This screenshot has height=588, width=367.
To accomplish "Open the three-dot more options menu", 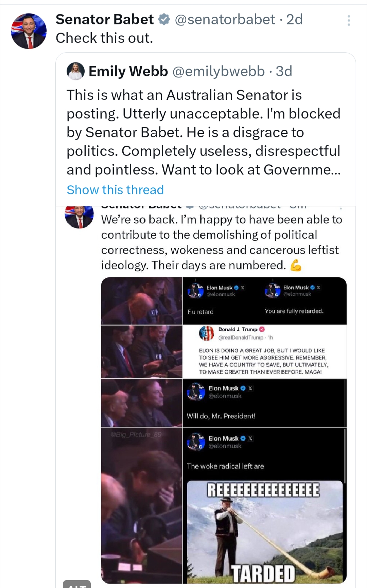I will (349, 21).
